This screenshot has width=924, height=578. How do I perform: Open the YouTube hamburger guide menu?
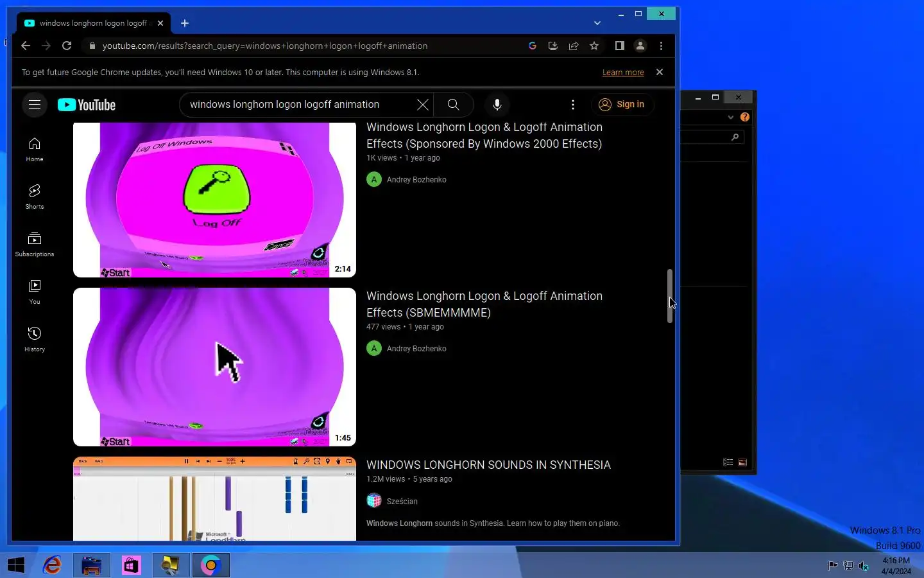[35, 105]
